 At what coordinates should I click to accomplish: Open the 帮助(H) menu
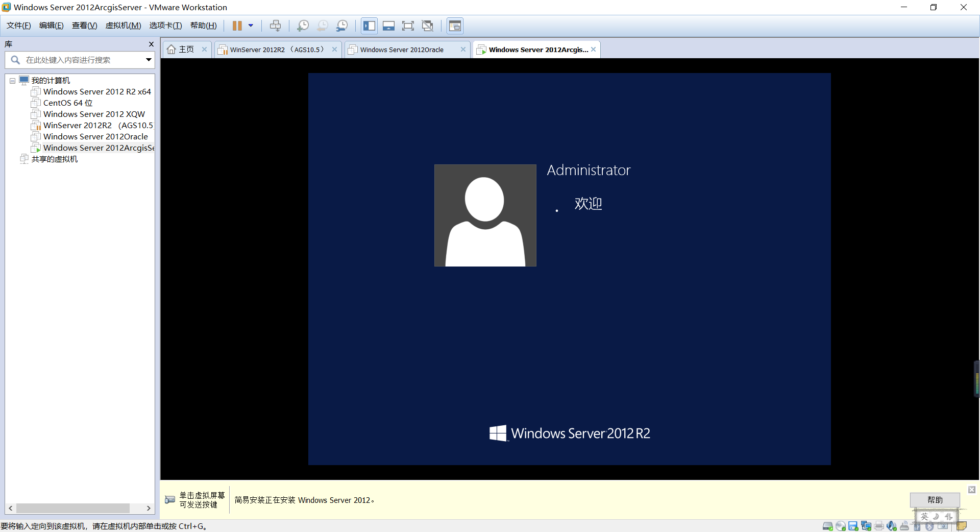pos(204,26)
